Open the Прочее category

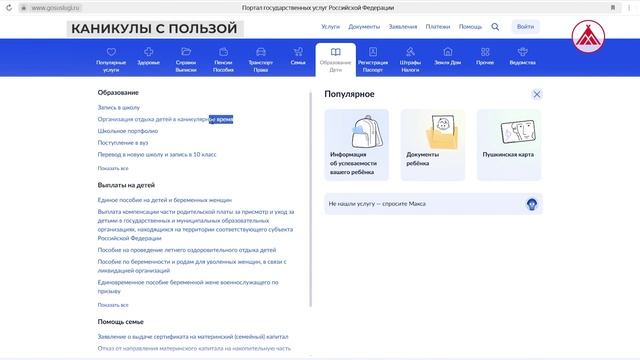485,56
